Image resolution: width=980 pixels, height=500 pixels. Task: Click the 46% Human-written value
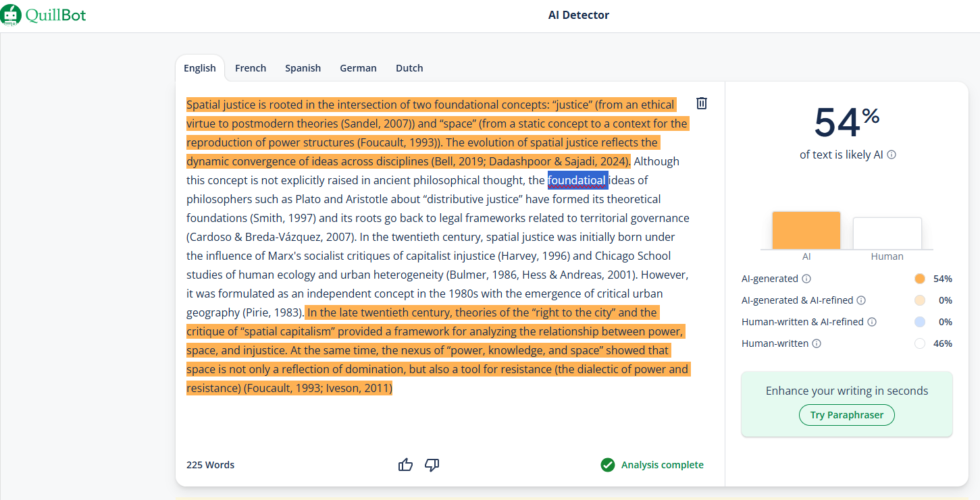[x=943, y=343]
